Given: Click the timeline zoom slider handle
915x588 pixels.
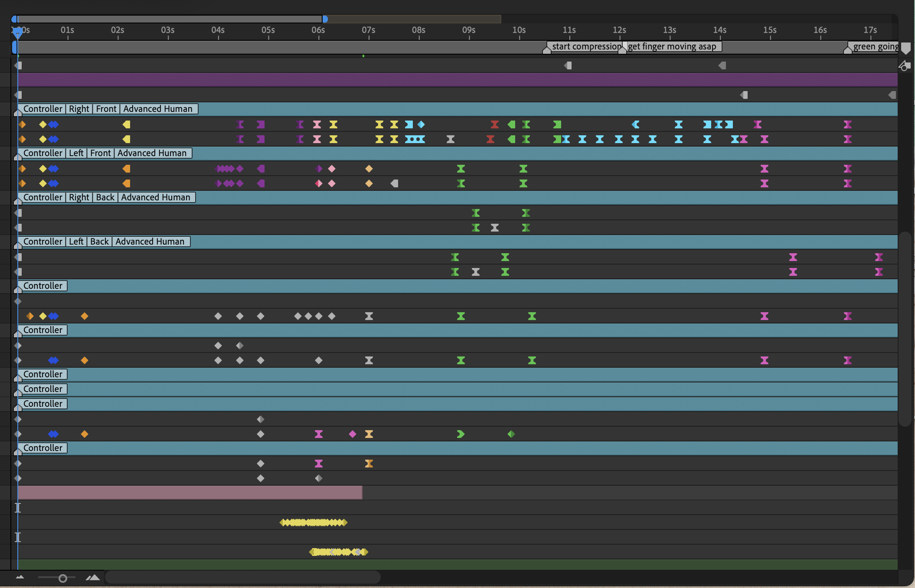Looking at the screenshot, I should point(62,578).
